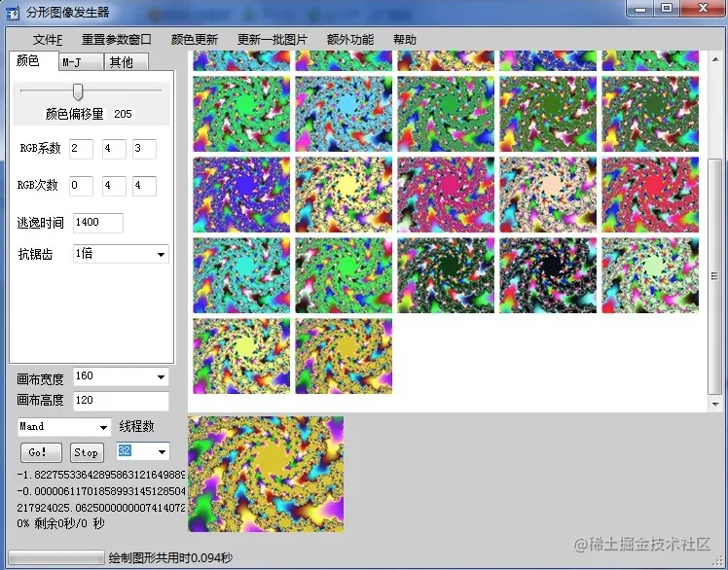Image resolution: width=728 pixels, height=570 pixels.
Task: Select the peach-centered spiral thumbnail
Action: pos(548,195)
